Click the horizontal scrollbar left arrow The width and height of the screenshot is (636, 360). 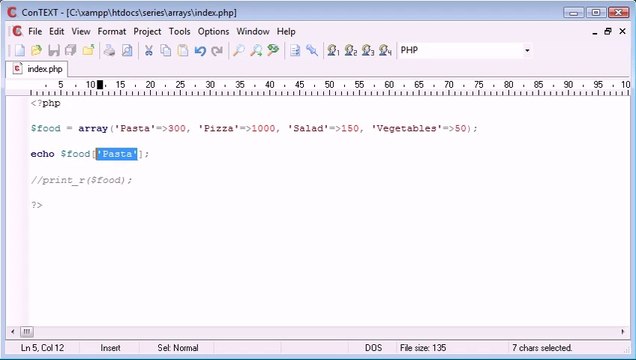[x=13, y=332]
